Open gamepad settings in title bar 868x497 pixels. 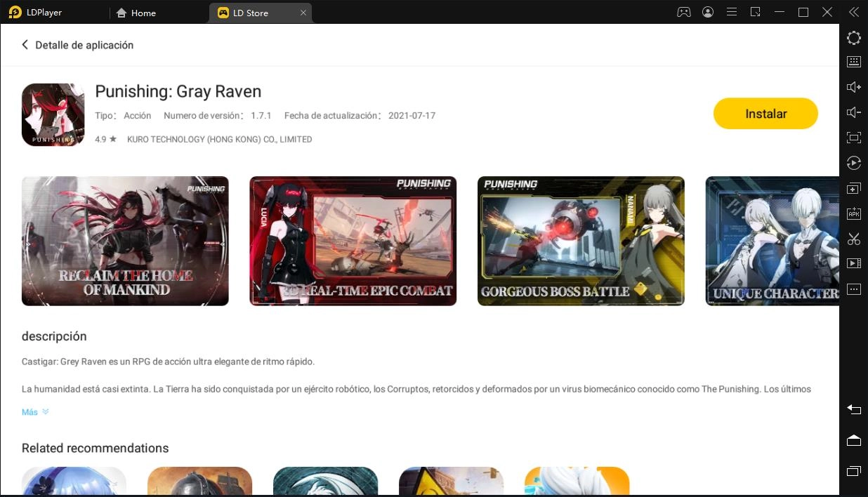(683, 12)
